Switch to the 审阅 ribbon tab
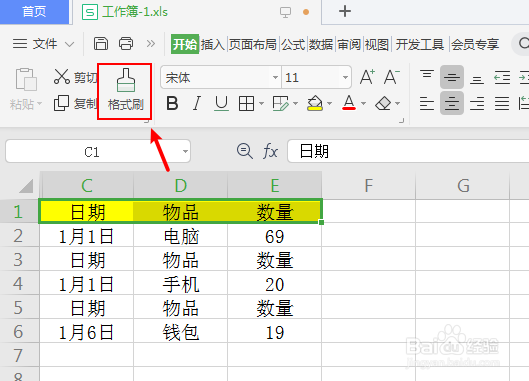529x381 pixels. [349, 44]
